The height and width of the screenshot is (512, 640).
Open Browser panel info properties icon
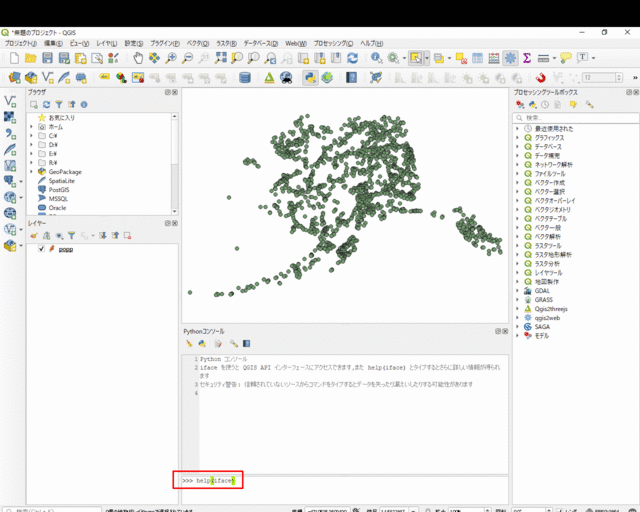[x=84, y=105]
